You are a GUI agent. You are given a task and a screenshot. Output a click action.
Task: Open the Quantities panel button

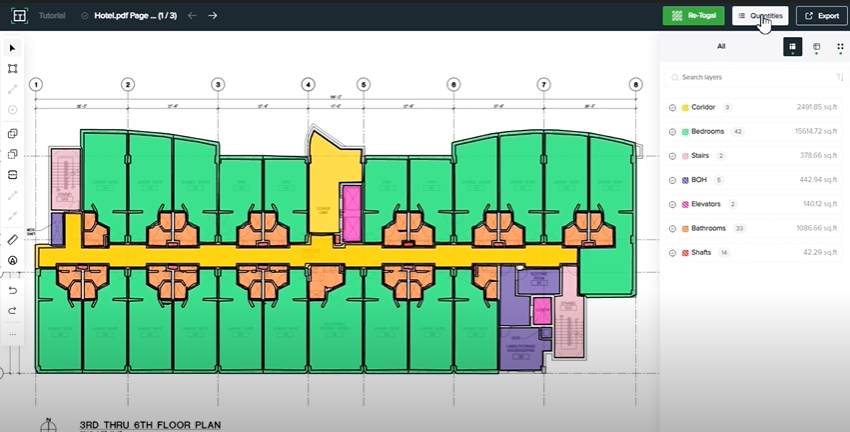(x=760, y=16)
